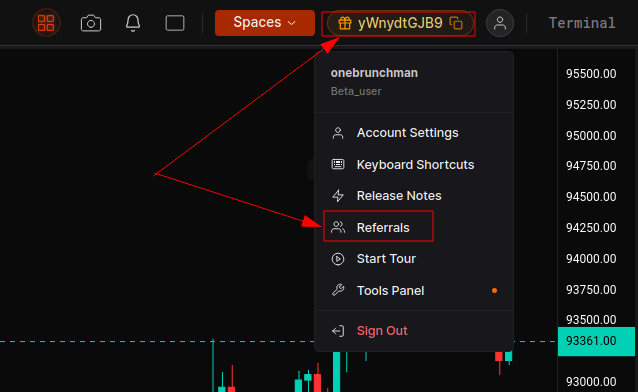Image resolution: width=638 pixels, height=392 pixels.
Task: Switch to Terminal tab
Action: pyautogui.click(x=582, y=23)
